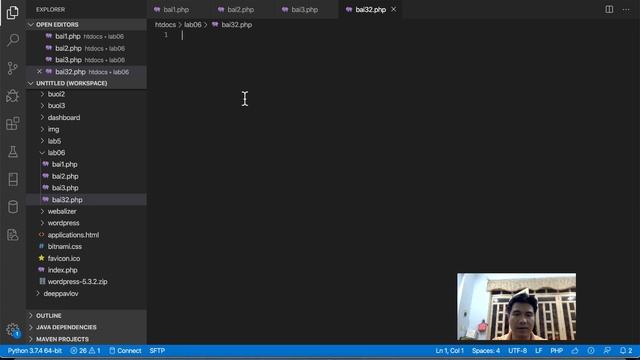Click htdocs in the breadcrumb
The image size is (640, 360).
165,25
